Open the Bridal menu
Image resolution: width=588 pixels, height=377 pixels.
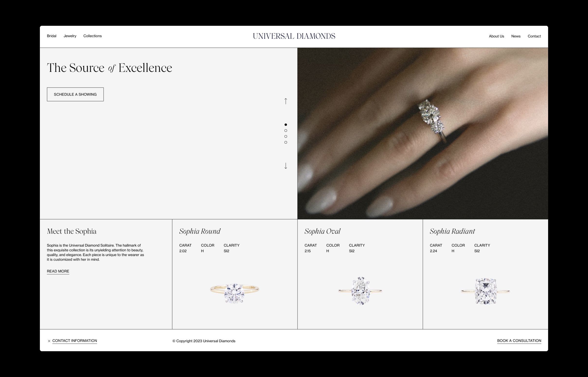[52, 36]
